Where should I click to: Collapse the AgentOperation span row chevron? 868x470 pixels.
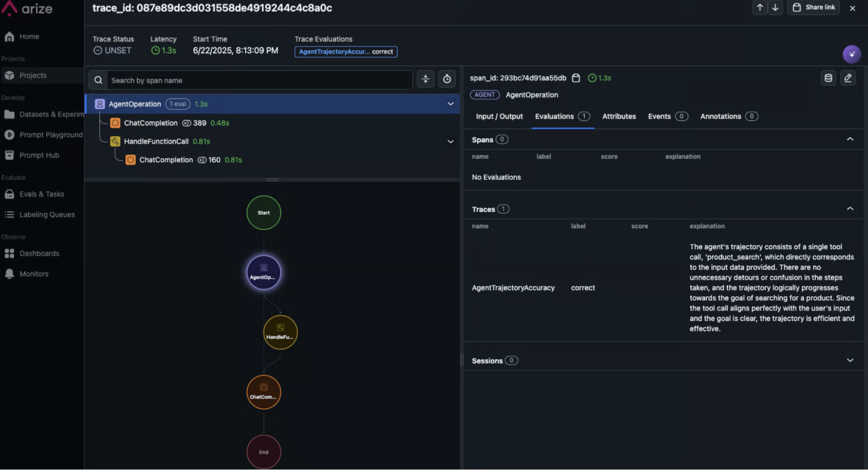(x=450, y=104)
